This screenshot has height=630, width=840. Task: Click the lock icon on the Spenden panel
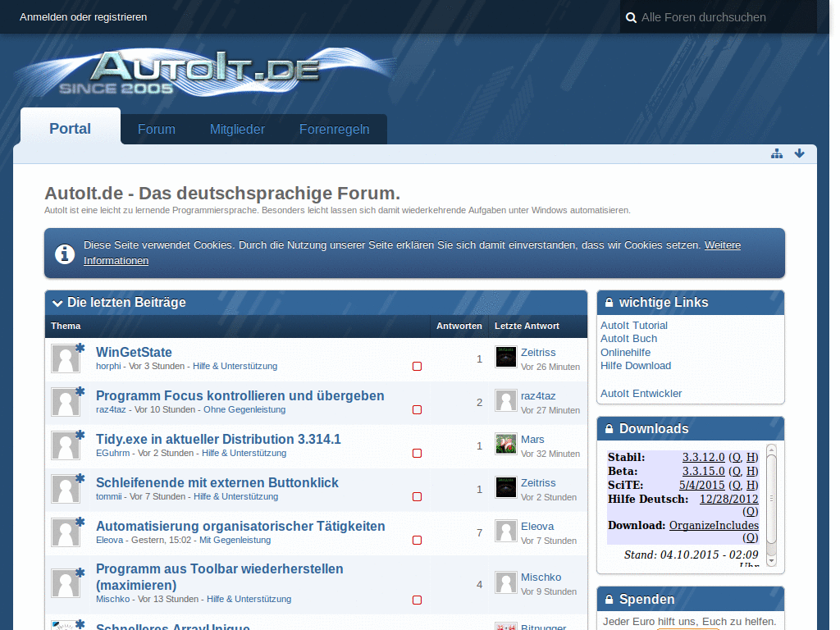coord(607,599)
